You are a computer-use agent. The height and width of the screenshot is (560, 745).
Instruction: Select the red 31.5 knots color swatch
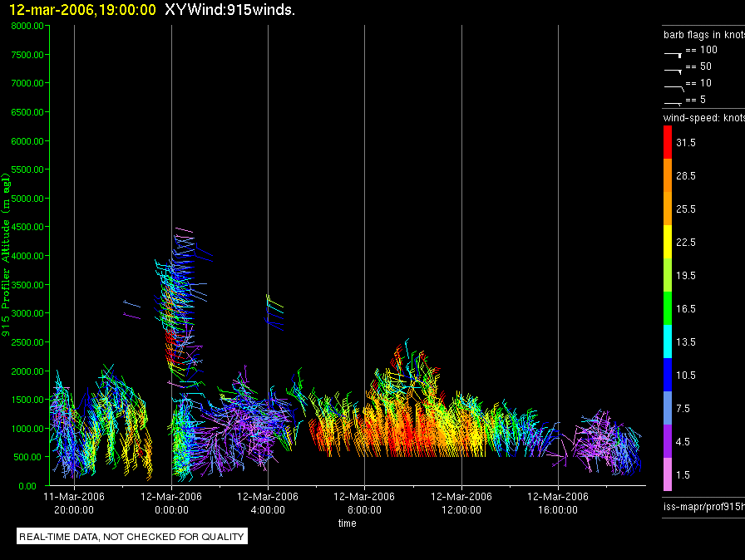tap(668, 142)
